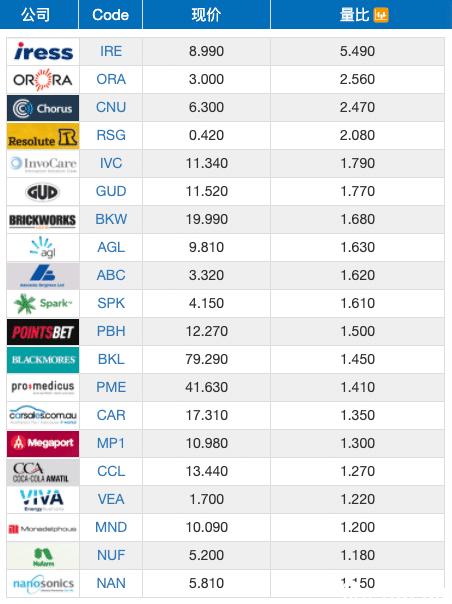Open the Resolute yellow logo
The height and width of the screenshot is (604, 452).
pos(43,136)
